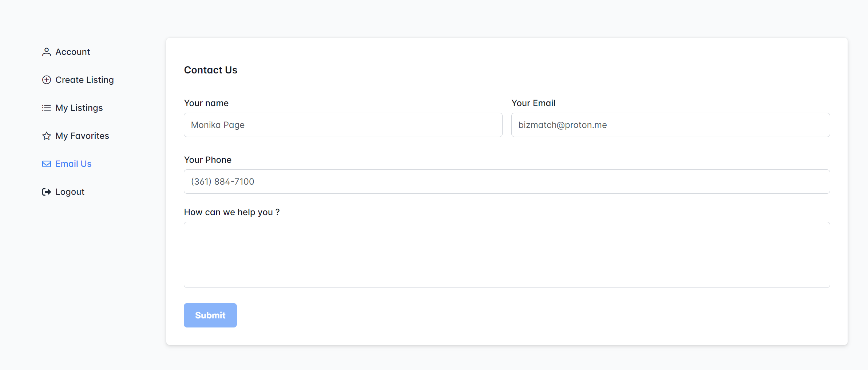The width and height of the screenshot is (868, 370).
Task: Click the help message text area
Action: 507,255
